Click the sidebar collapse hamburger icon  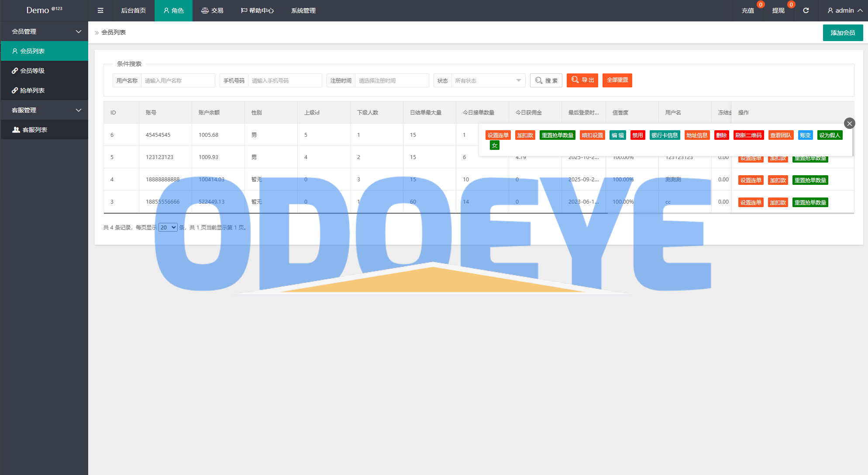click(100, 10)
